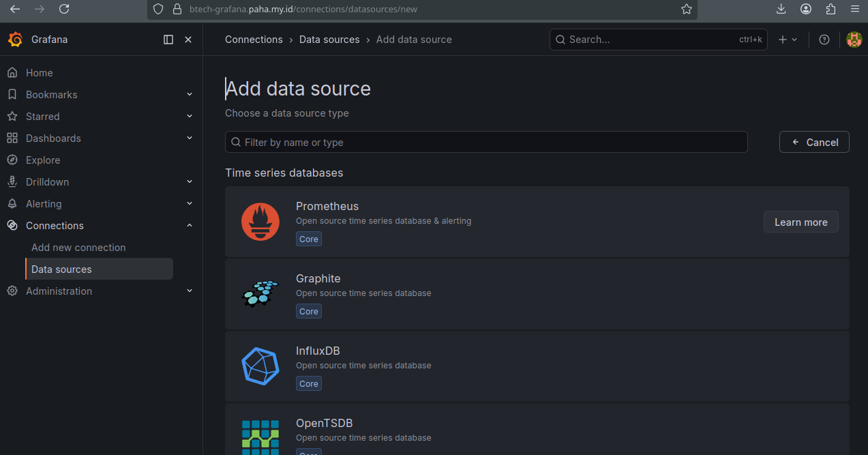
Task: Focus the Filter by name or type field
Action: (486, 142)
